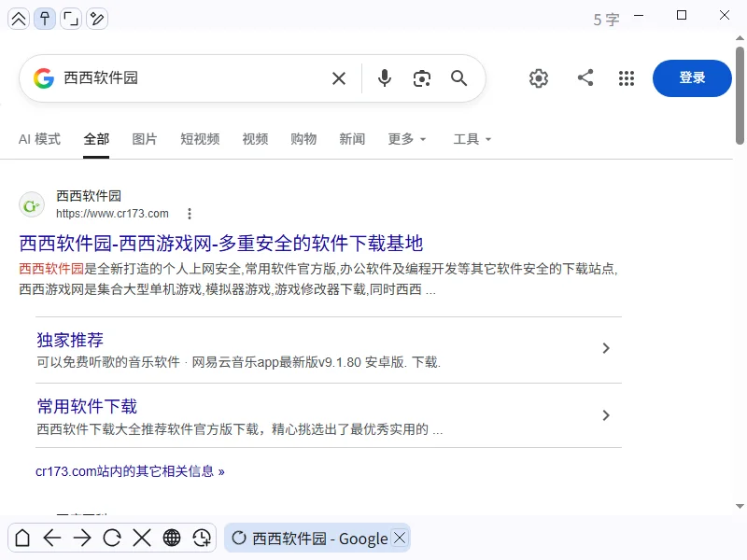Viewport: 747px width, 560px height.
Task: Open three-dot menu beside cr173.com URL
Action: point(190,214)
